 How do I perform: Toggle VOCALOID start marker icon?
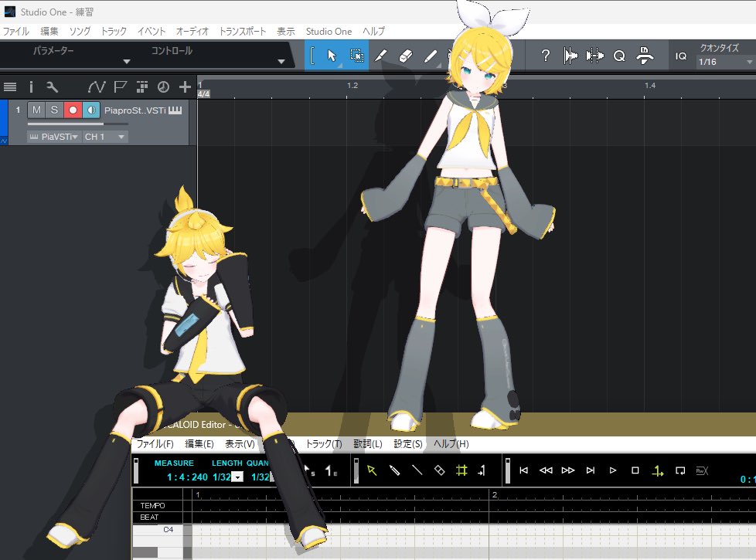point(308,471)
